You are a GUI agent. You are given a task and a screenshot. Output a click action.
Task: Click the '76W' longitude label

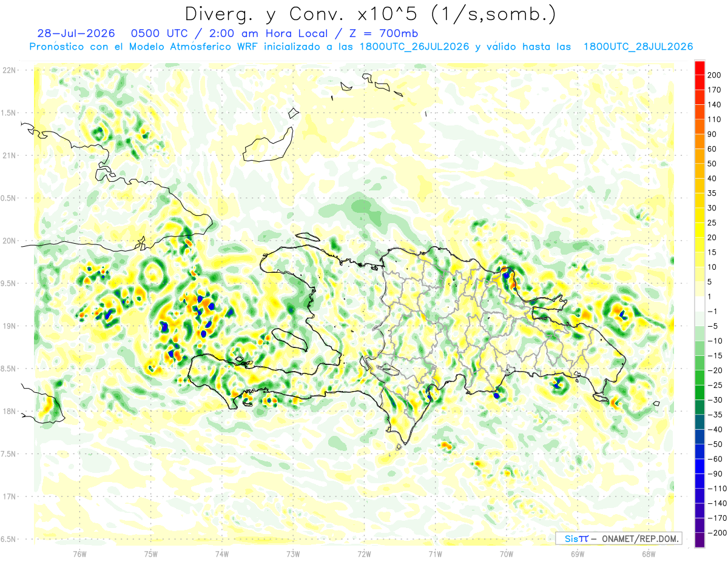79,554
